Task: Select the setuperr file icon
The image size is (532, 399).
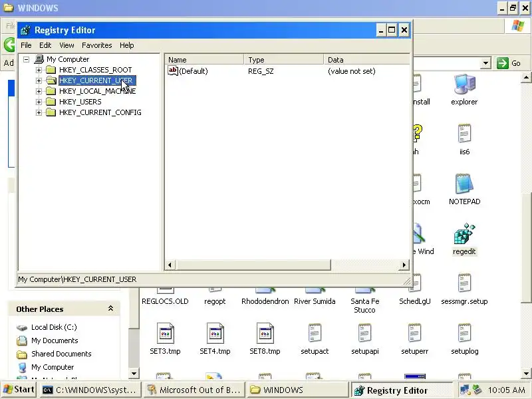Action: (414, 333)
